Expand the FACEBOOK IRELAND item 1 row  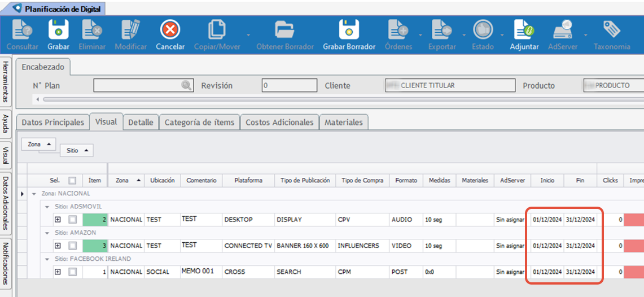58,272
